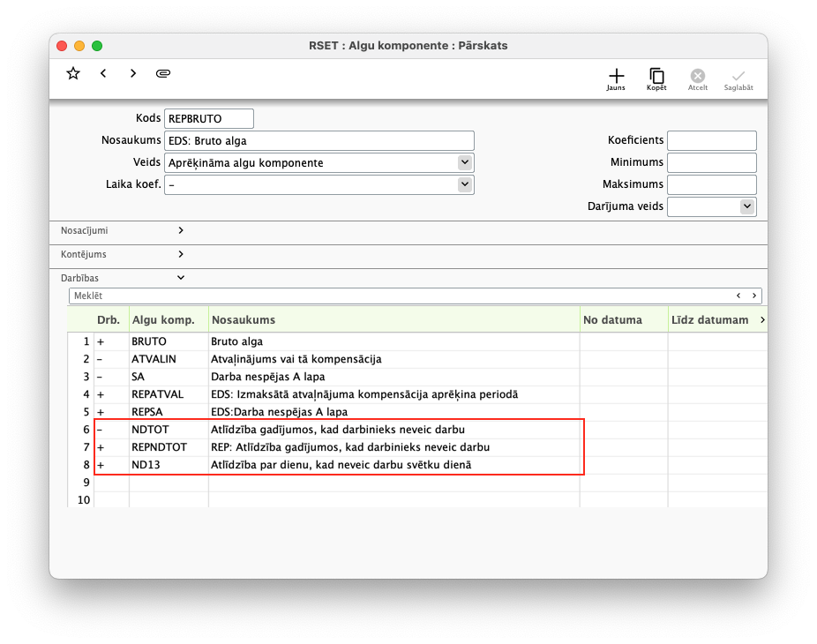This screenshot has height=644, width=817.
Task: Collapse the Darbības section
Action: (181, 278)
